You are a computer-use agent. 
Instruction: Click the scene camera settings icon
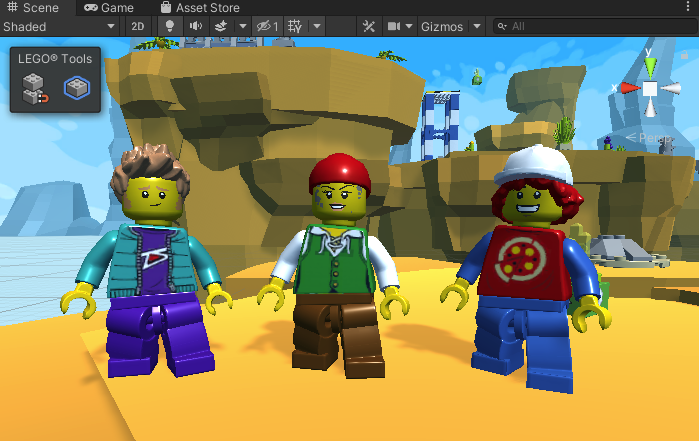tap(394, 26)
